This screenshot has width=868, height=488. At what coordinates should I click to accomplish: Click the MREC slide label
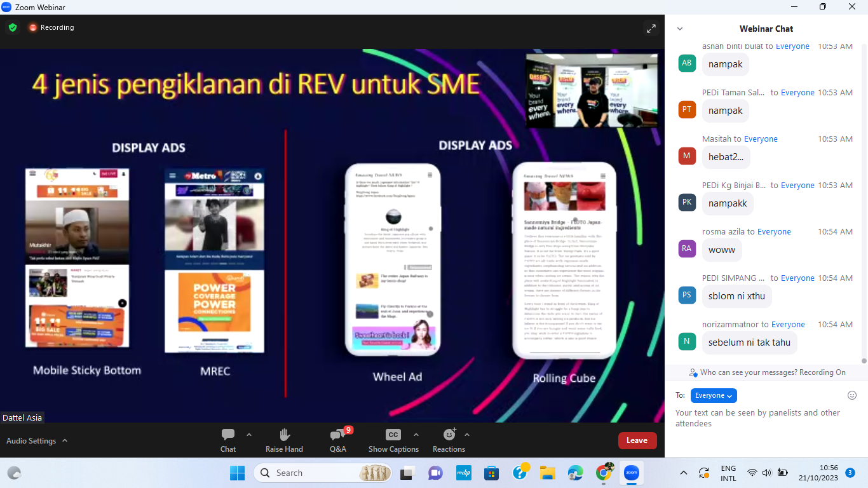click(x=215, y=370)
